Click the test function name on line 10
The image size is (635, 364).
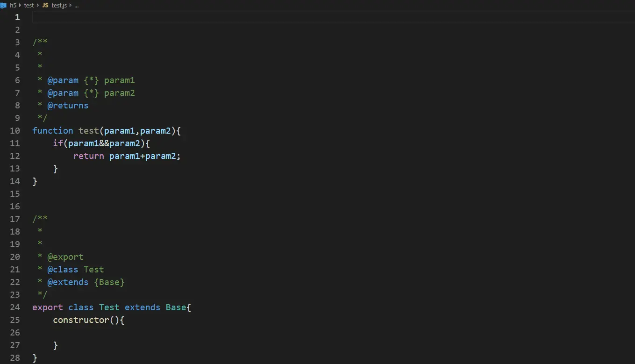(x=89, y=131)
